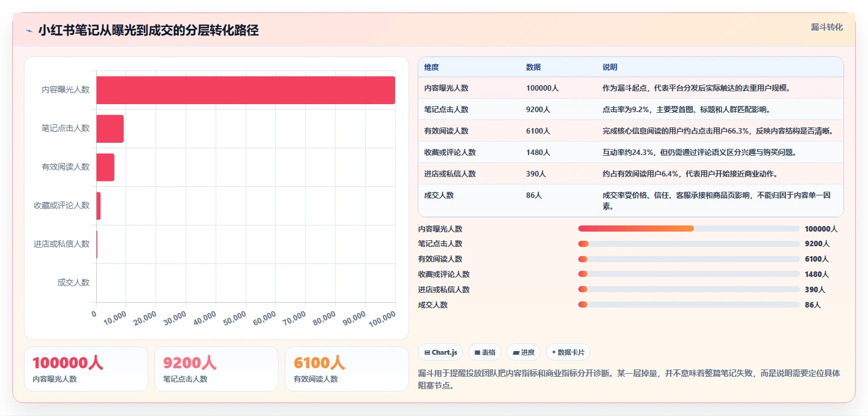Click the 笔记点击人数 bar in the chart
The width and height of the screenshot is (868, 416).
110,129
